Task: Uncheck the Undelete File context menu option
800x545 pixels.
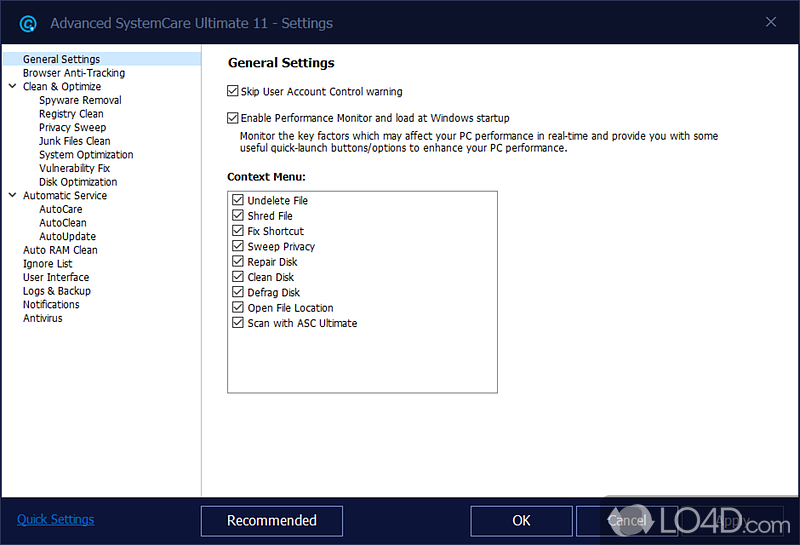Action: (x=238, y=201)
